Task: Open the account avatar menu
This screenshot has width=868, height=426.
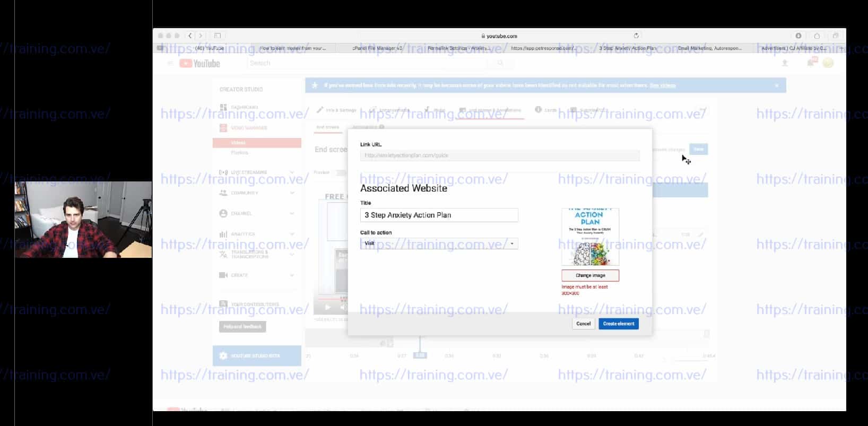Action: pos(828,63)
